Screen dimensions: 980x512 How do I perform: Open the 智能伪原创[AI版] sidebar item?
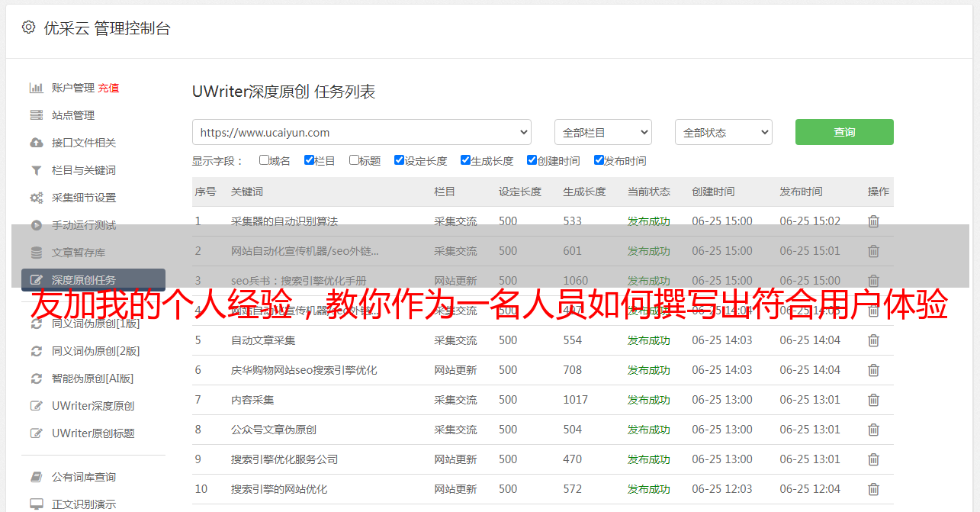click(x=92, y=378)
